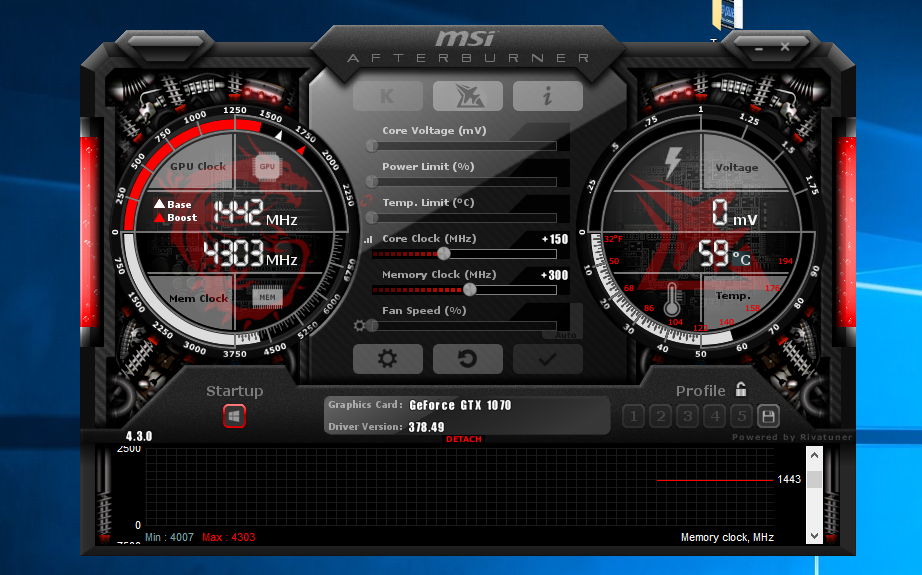Click the monitor graph scrollbar thumb
The width and height of the screenshot is (922, 575).
tap(814, 479)
